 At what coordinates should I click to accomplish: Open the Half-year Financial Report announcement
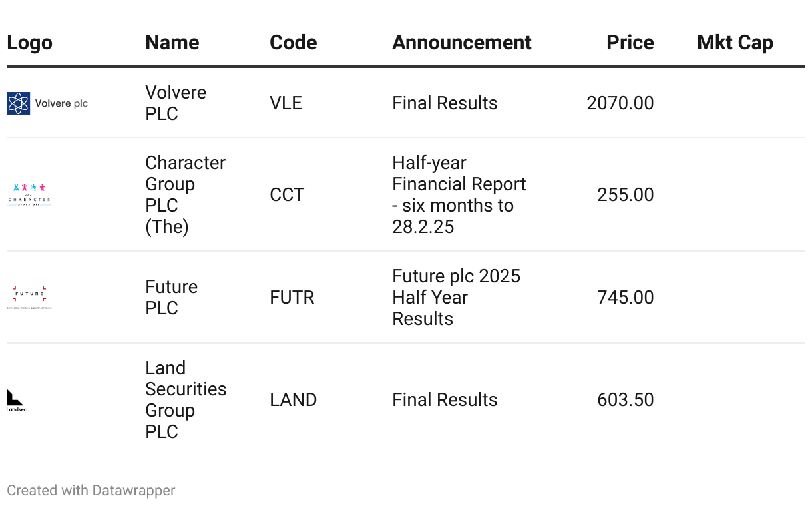click(x=459, y=195)
